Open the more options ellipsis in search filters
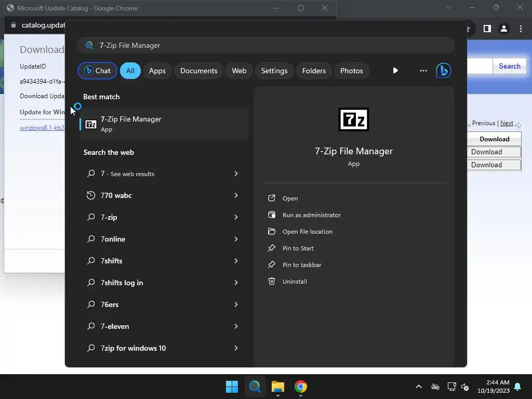This screenshot has width=532, height=399. 423,71
